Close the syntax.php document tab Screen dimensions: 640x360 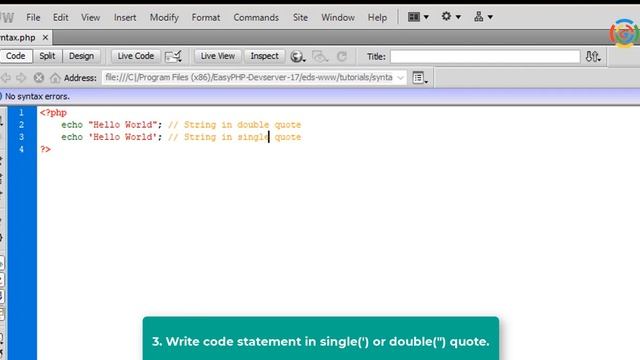click(45, 38)
